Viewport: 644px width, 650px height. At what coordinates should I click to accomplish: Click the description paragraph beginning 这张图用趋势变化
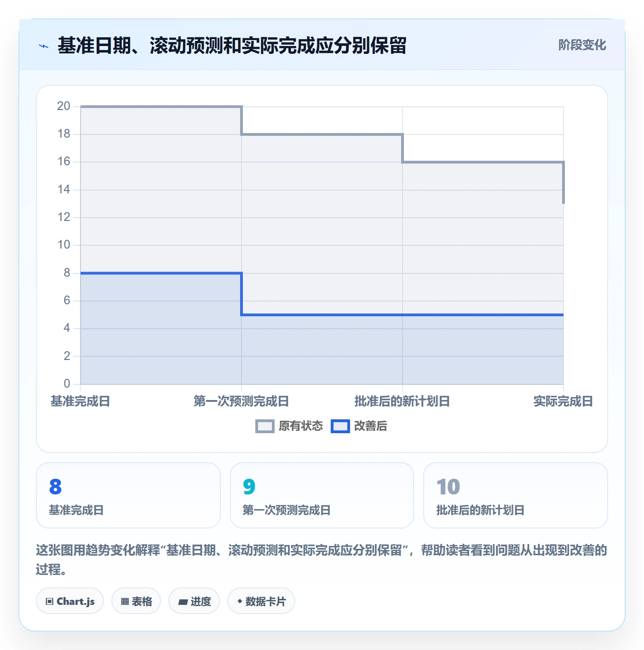click(322, 560)
